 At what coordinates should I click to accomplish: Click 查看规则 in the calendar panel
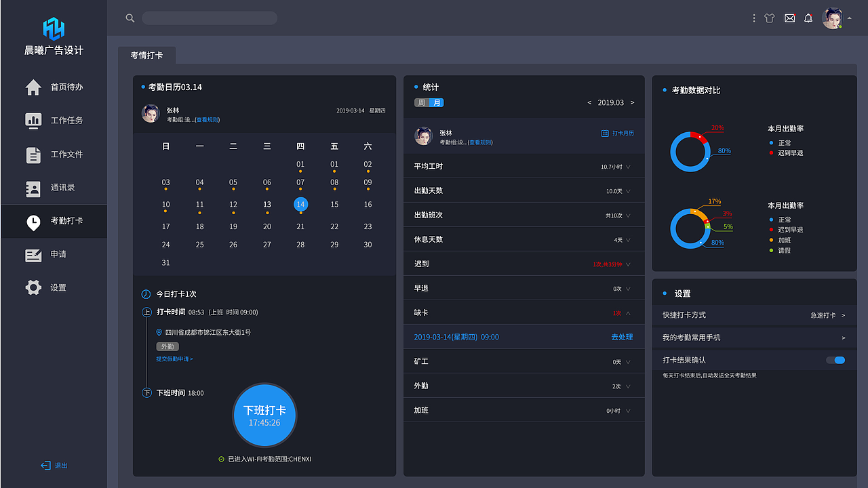(208, 120)
